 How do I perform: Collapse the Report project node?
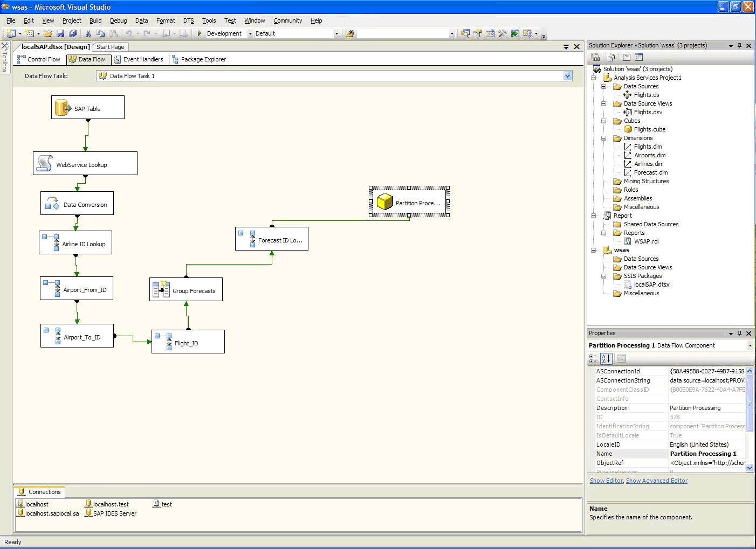pyautogui.click(x=594, y=216)
